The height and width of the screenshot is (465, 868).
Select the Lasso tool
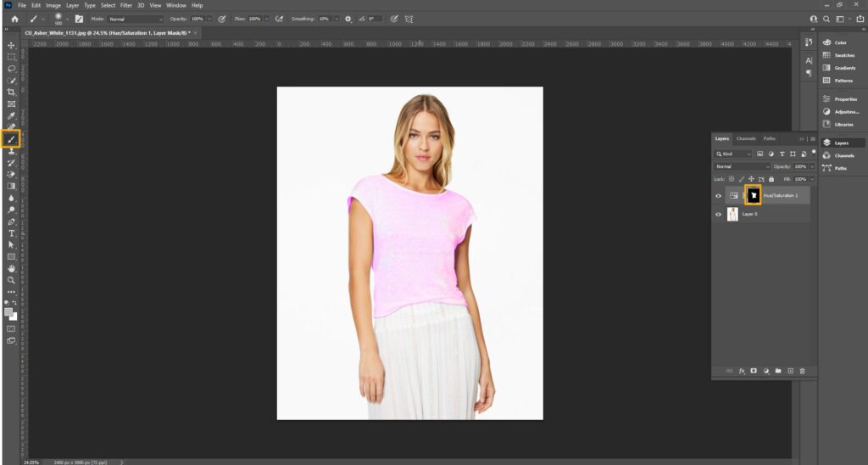[11, 69]
